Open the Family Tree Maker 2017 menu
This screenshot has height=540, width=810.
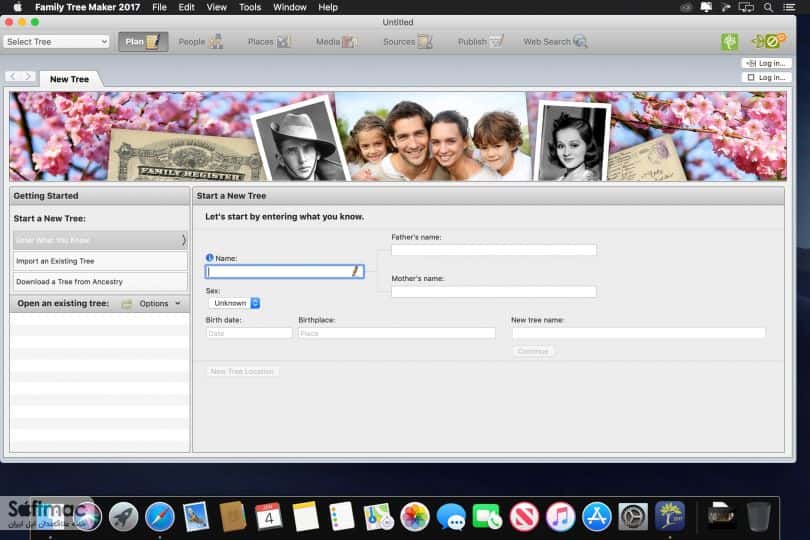click(x=87, y=7)
